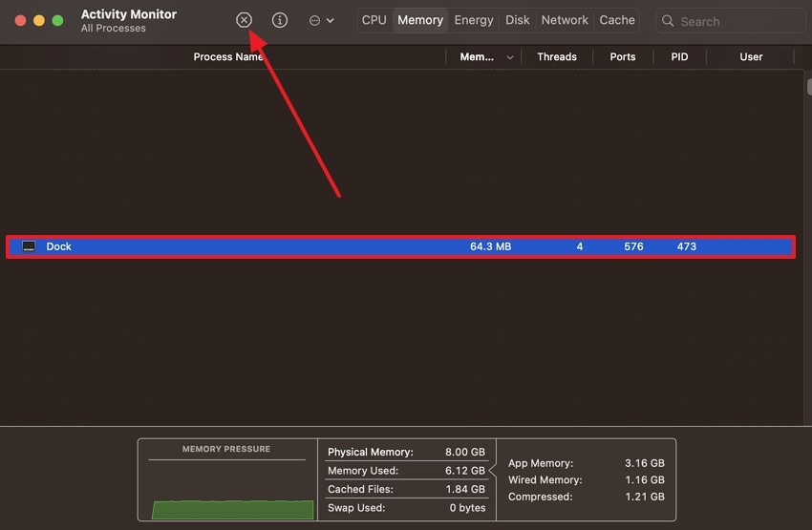Sort by the Mem... column header

pyautogui.click(x=477, y=57)
